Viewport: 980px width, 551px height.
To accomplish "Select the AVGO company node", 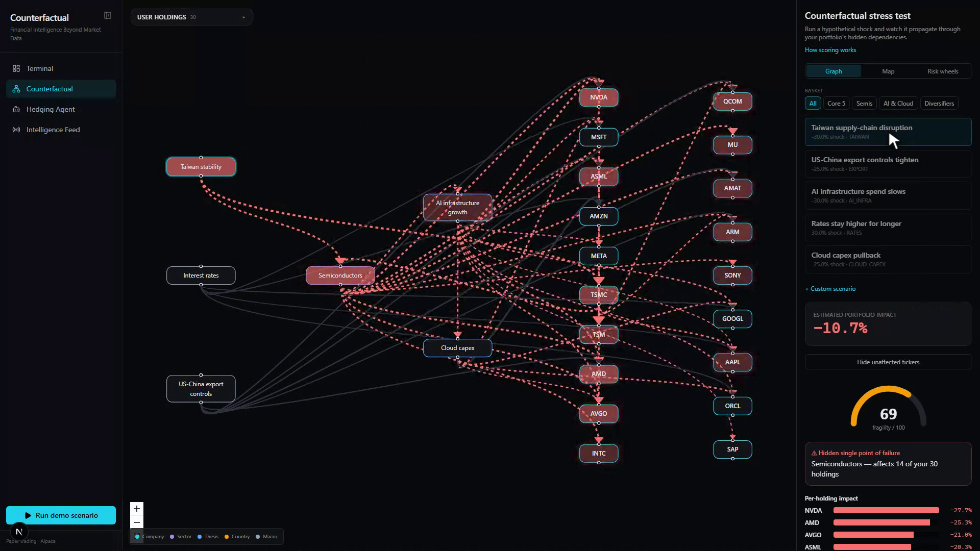I will (599, 414).
